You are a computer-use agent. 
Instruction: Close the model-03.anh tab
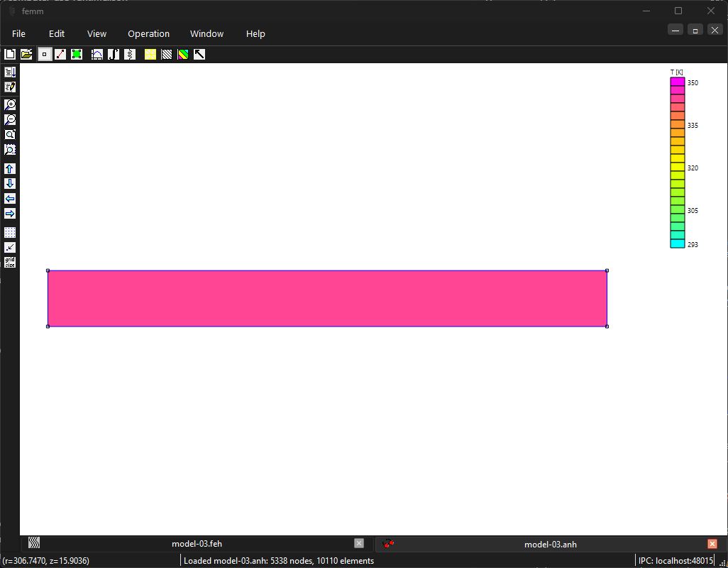712,544
